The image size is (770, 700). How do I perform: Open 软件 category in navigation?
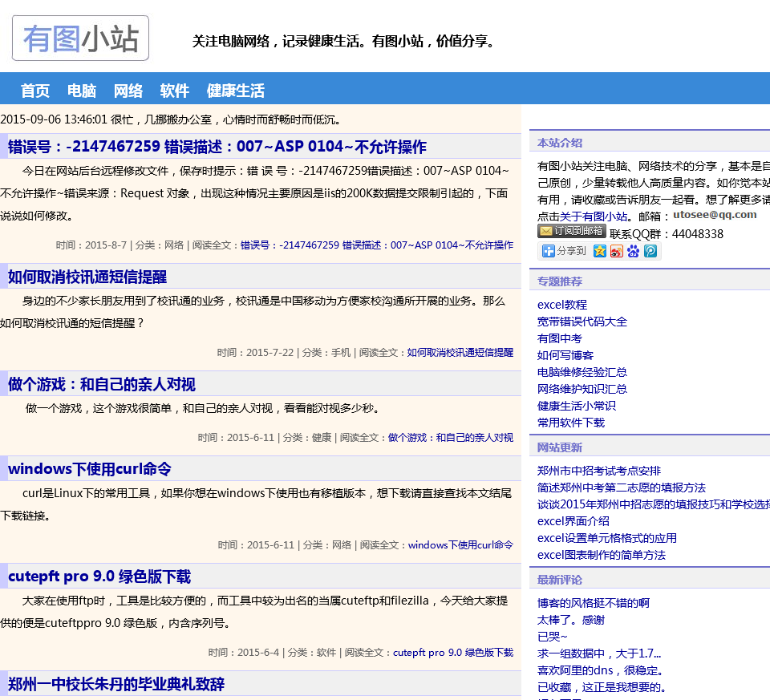174,91
